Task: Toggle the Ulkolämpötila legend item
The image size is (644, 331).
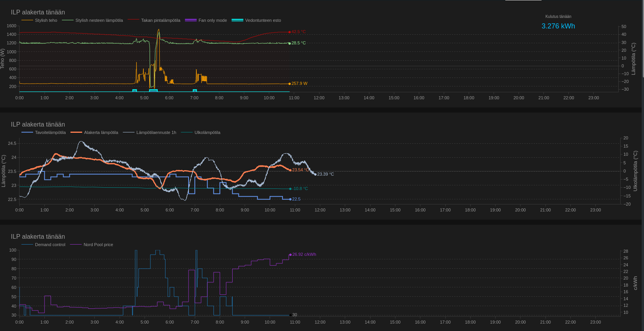Action: click(207, 132)
